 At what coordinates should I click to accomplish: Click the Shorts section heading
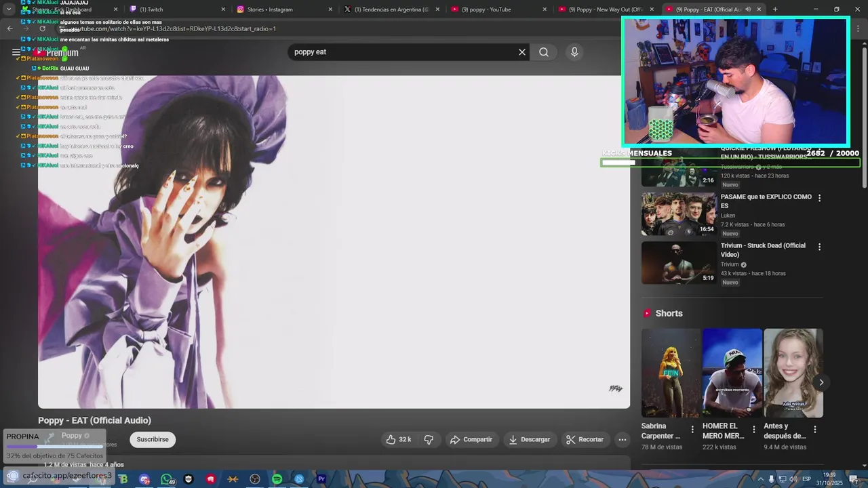(x=669, y=313)
